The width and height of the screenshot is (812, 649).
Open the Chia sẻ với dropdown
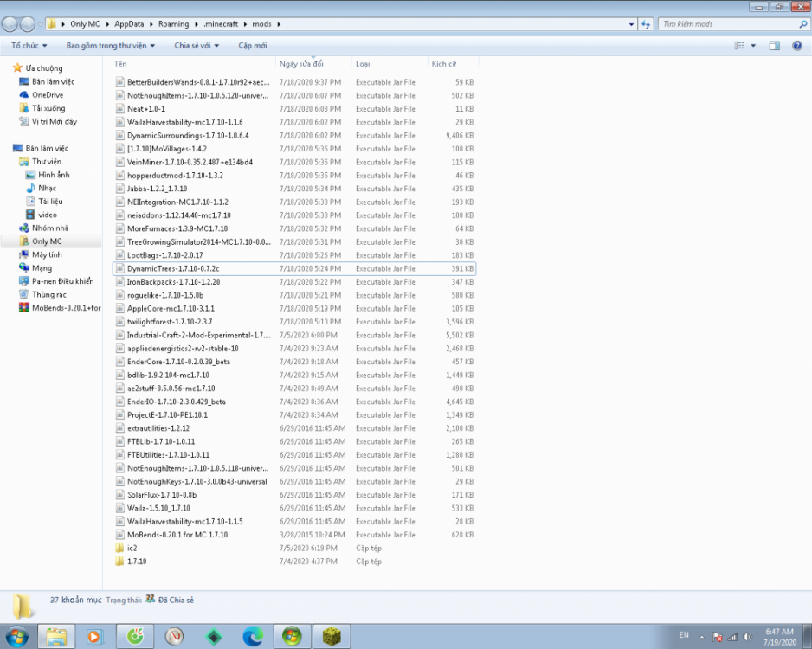197,46
